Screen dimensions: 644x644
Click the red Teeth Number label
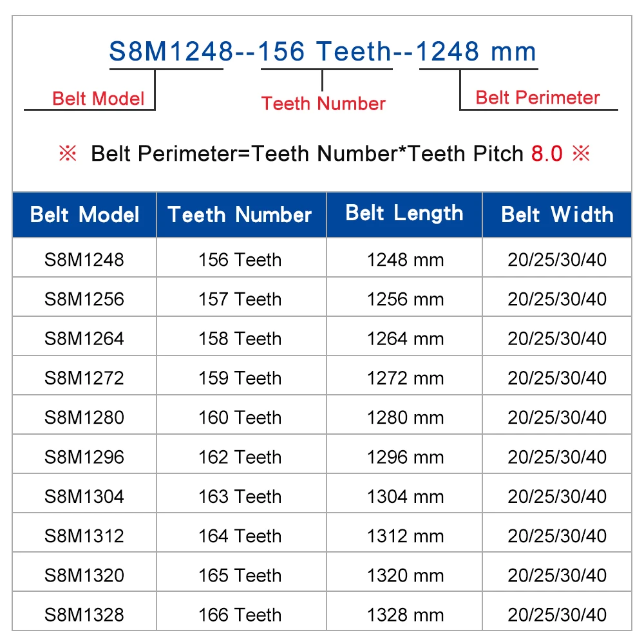tap(323, 104)
